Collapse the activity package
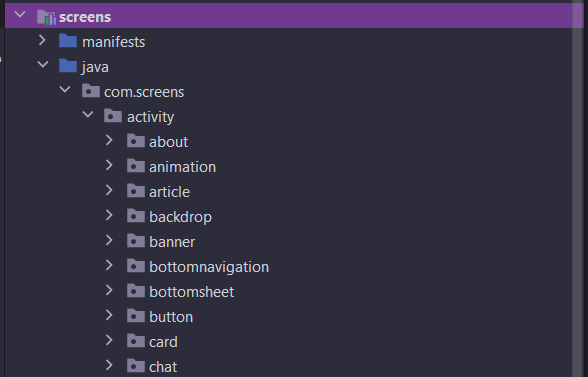 [88, 114]
